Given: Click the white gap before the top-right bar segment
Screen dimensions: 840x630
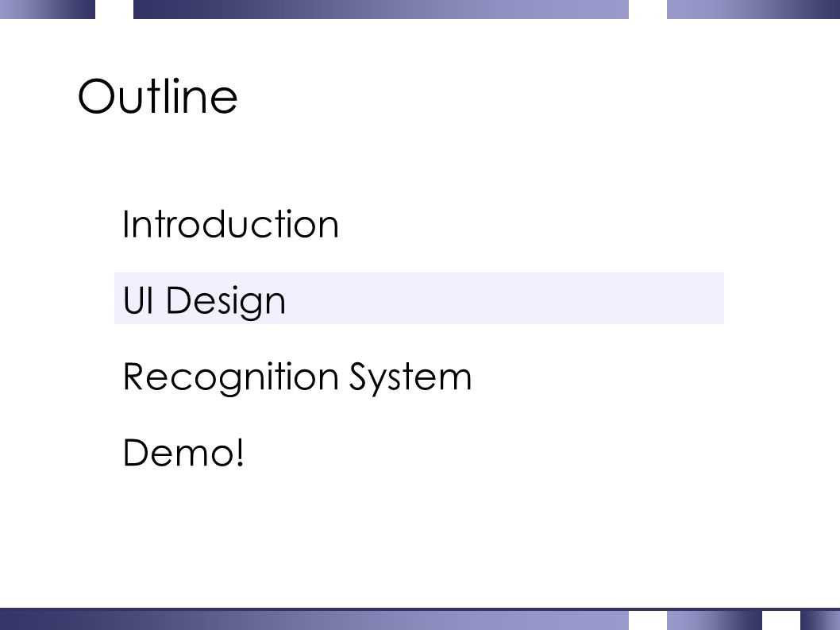Looking at the screenshot, I should tap(648, 9).
